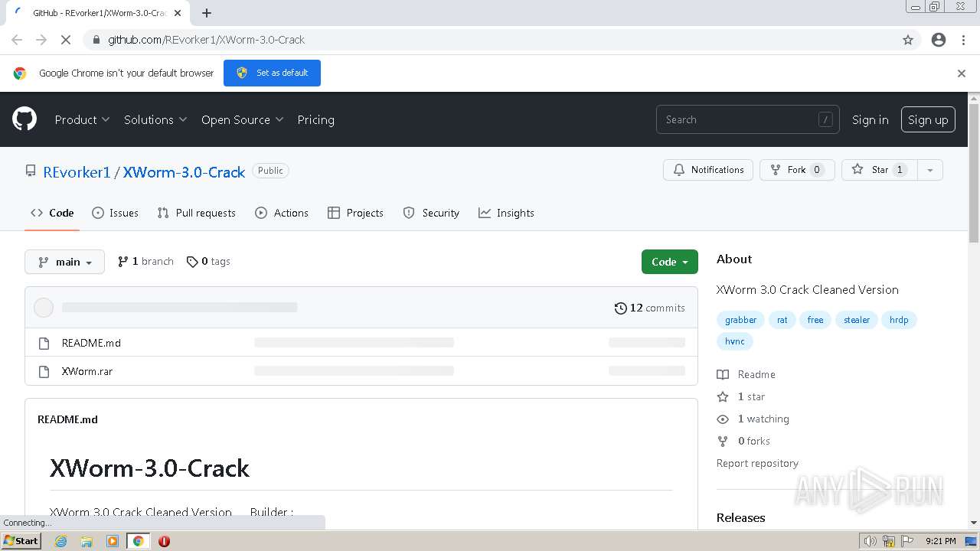980x551 pixels.
Task: Click the forks icon in About
Action: (x=723, y=441)
